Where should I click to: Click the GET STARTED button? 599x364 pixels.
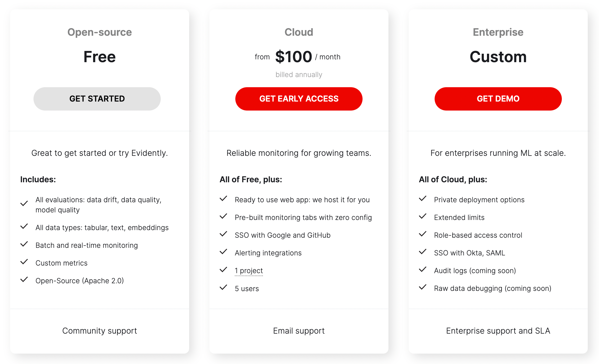pos(97,99)
